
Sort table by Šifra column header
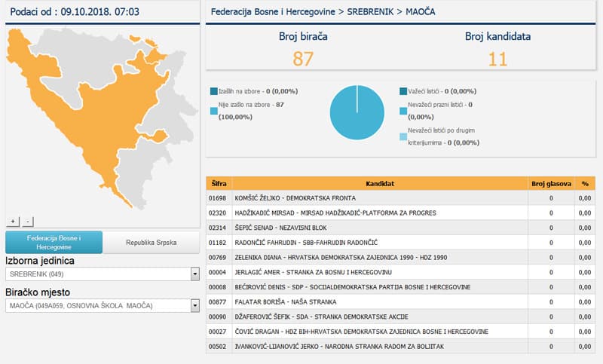point(219,183)
